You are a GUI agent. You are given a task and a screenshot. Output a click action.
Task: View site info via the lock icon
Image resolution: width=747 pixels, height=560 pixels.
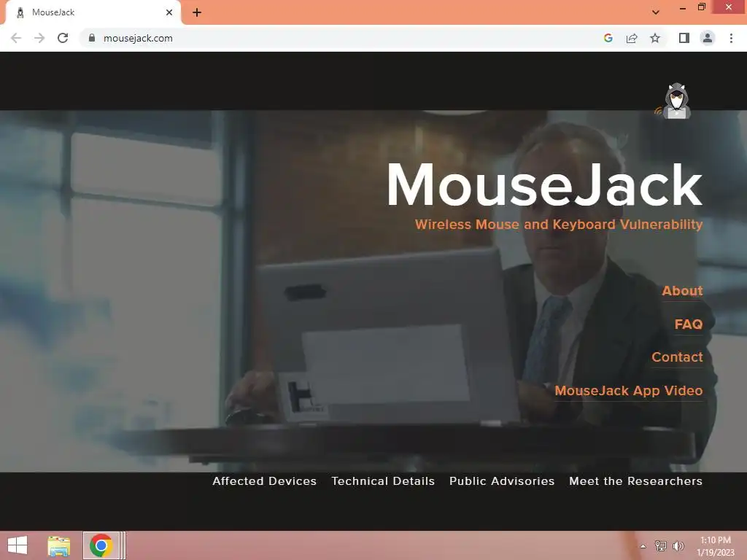pos(92,38)
